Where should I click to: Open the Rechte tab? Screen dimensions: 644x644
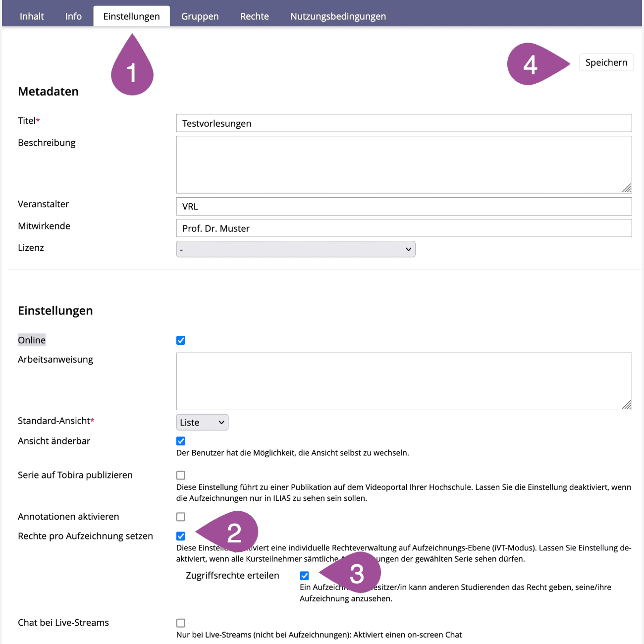pyautogui.click(x=254, y=16)
